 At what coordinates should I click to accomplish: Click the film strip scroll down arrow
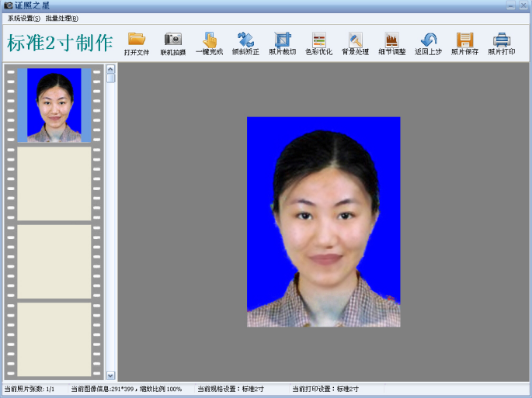[x=110, y=376]
